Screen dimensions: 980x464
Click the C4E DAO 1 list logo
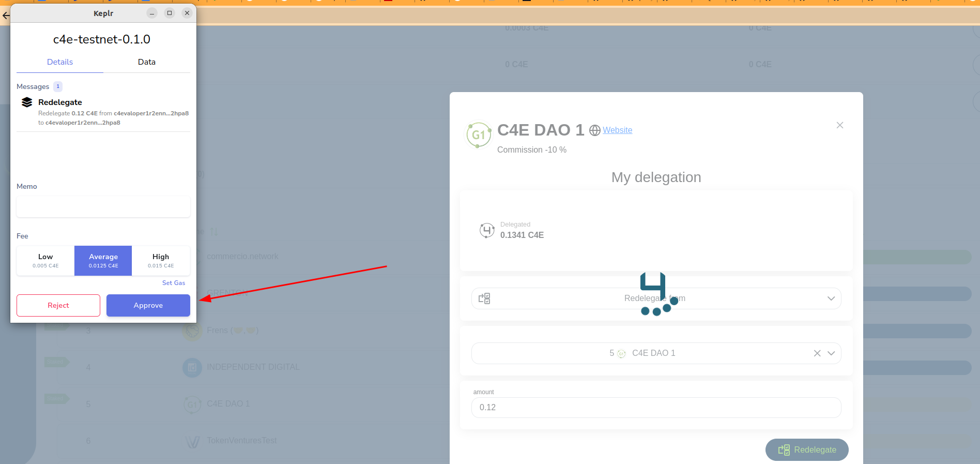click(192, 404)
